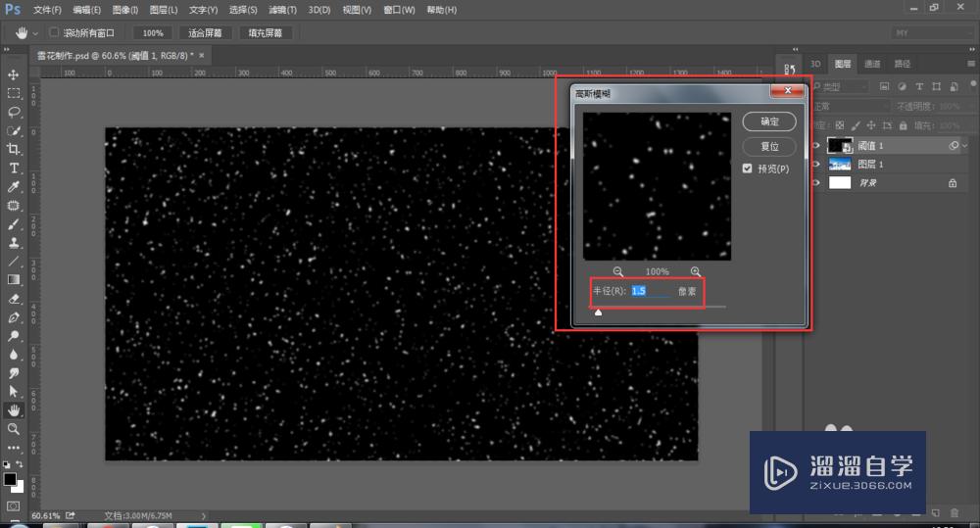Select the Gradient tool

13,280
